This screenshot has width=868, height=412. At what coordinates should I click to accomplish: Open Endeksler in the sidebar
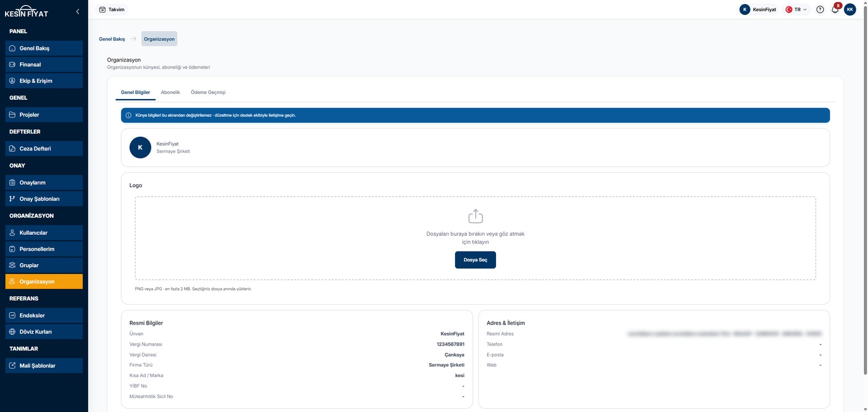[44, 316]
